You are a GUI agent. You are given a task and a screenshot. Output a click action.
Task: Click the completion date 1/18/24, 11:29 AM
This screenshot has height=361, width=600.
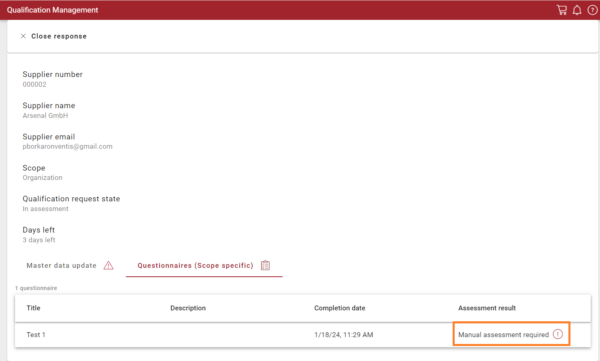(343, 335)
